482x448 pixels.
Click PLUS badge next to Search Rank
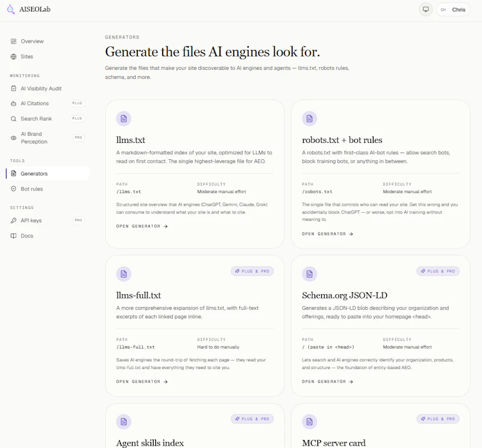pos(77,118)
